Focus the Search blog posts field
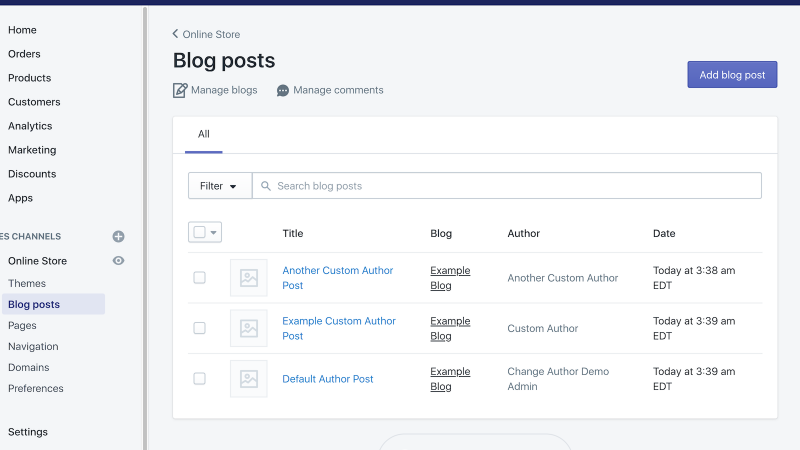 507,186
